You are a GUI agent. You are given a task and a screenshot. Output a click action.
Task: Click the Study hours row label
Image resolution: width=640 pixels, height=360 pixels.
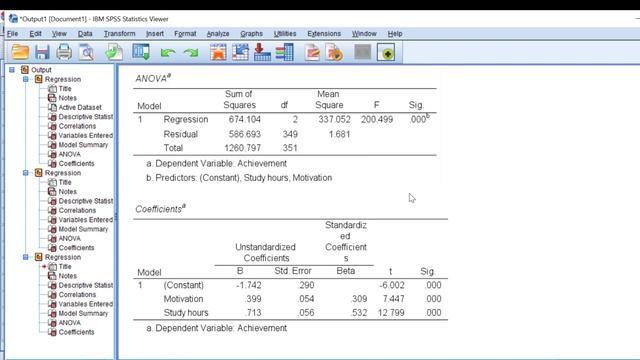tap(186, 313)
